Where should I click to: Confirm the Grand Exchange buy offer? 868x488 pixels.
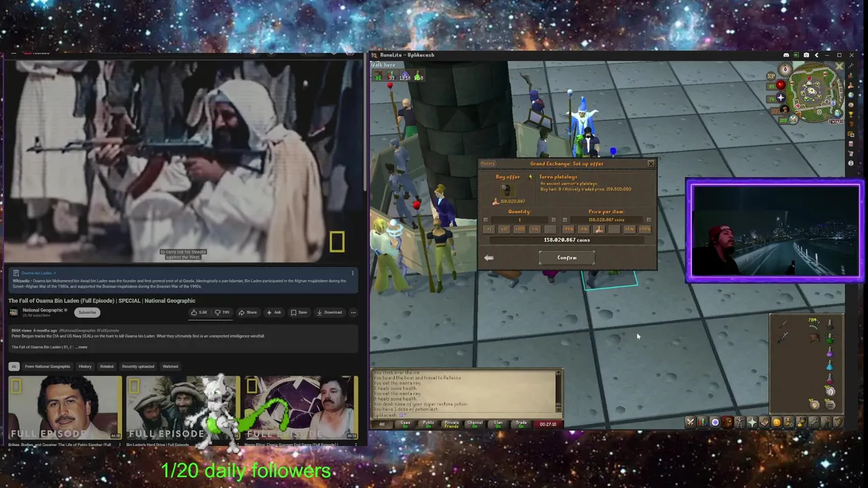coord(567,258)
